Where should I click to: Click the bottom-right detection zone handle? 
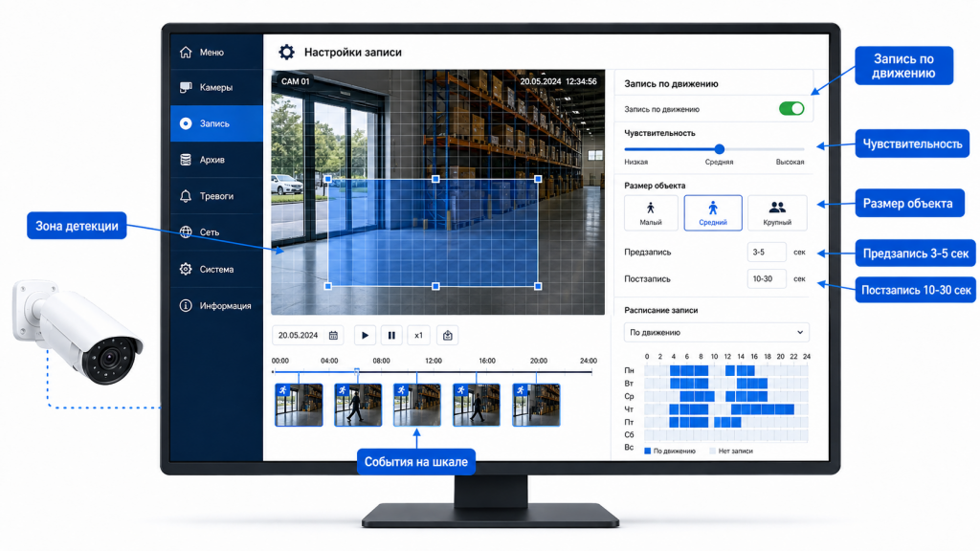(x=538, y=286)
